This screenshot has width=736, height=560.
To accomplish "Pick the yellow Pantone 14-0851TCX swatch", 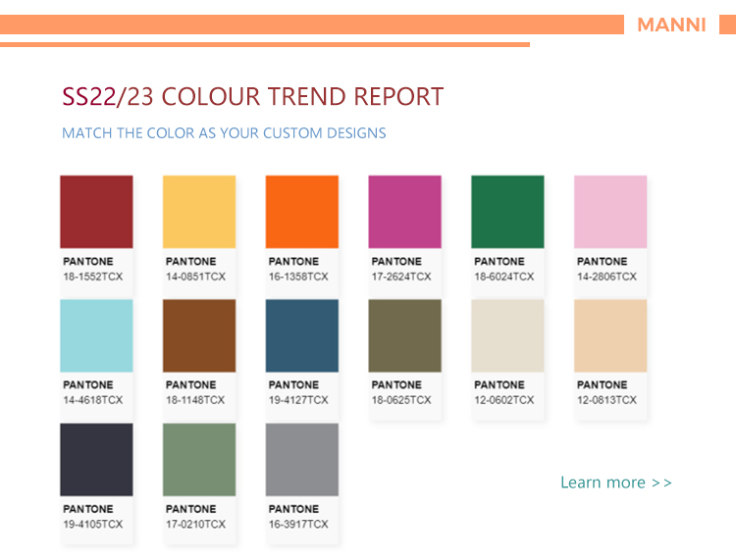I will 199,212.
